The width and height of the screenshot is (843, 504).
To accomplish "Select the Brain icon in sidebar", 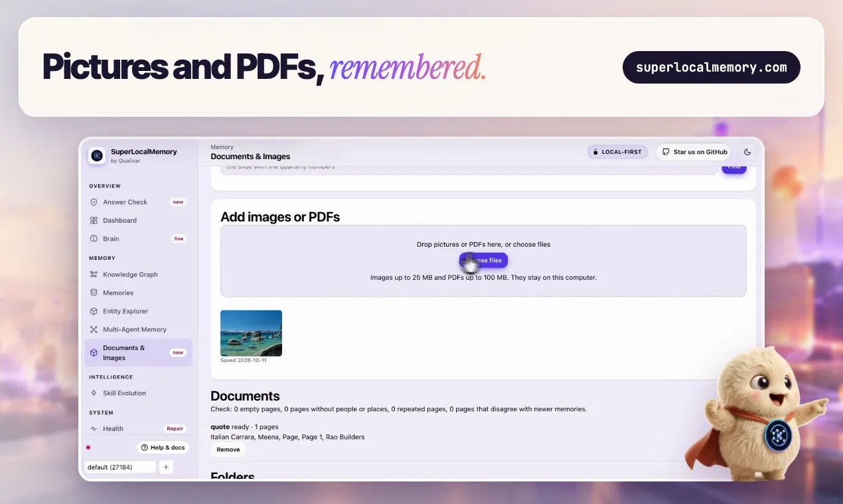I will pos(94,239).
